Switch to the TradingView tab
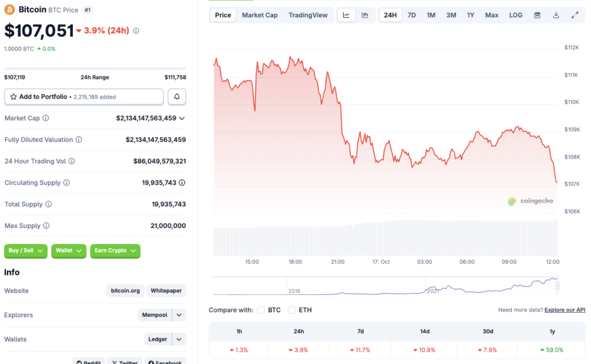Image resolution: width=591 pixels, height=364 pixels. (308, 15)
